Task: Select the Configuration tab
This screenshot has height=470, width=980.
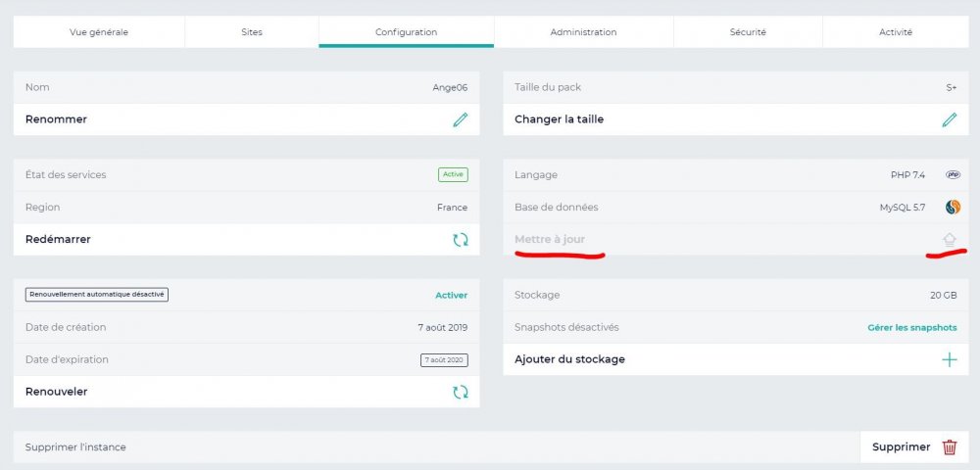Action: 407,32
